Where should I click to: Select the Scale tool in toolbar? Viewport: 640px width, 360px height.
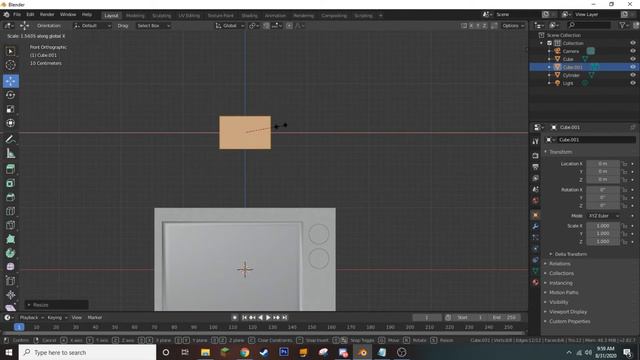click(x=11, y=109)
